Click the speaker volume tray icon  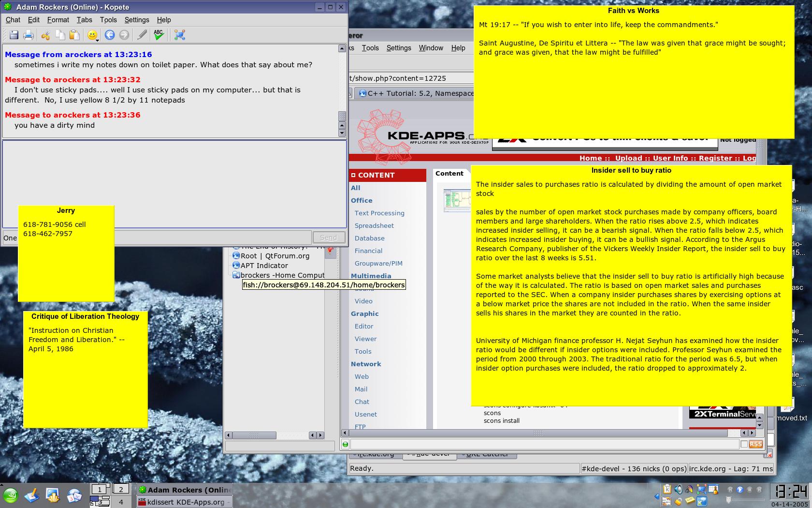click(x=679, y=490)
